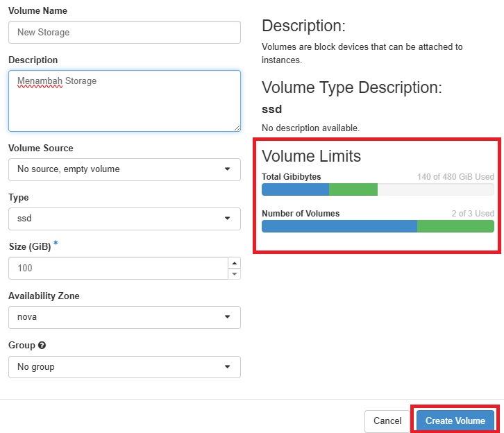
Task: Click the Total Gibibytes usage bar
Action: [378, 189]
